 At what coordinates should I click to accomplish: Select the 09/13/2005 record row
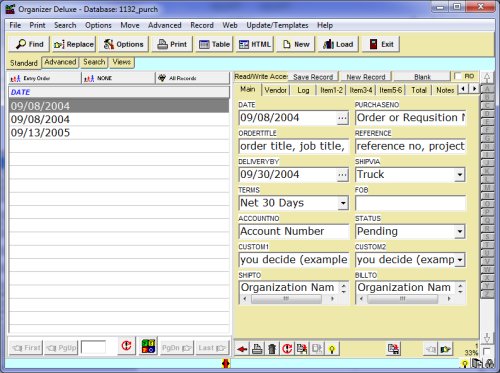point(119,133)
